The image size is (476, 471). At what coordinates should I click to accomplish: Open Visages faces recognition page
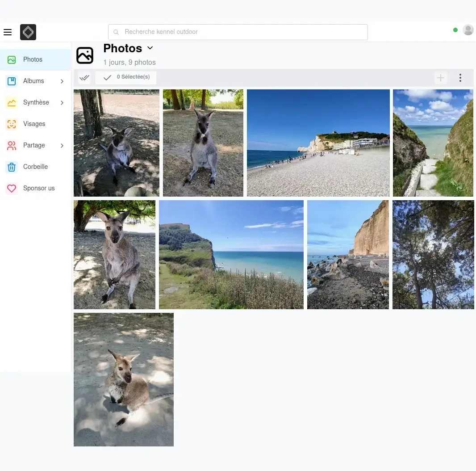click(34, 124)
